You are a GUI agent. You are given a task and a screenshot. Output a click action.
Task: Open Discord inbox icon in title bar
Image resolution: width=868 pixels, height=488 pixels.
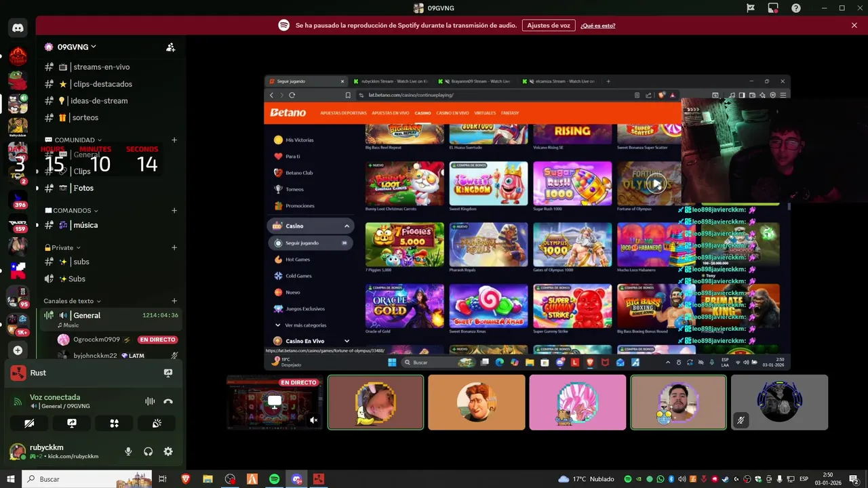[773, 8]
